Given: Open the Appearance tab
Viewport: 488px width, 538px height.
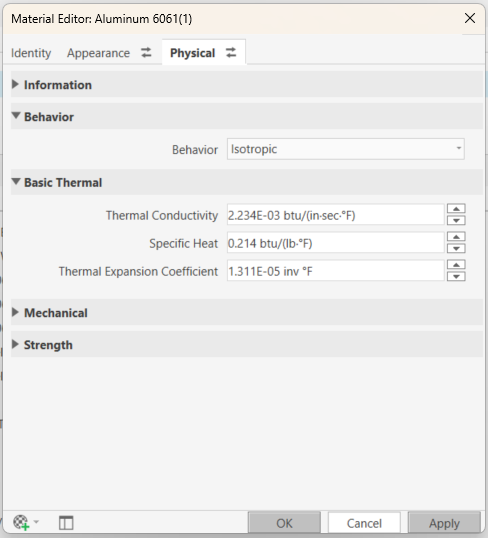Looking at the screenshot, I should tap(98, 53).
